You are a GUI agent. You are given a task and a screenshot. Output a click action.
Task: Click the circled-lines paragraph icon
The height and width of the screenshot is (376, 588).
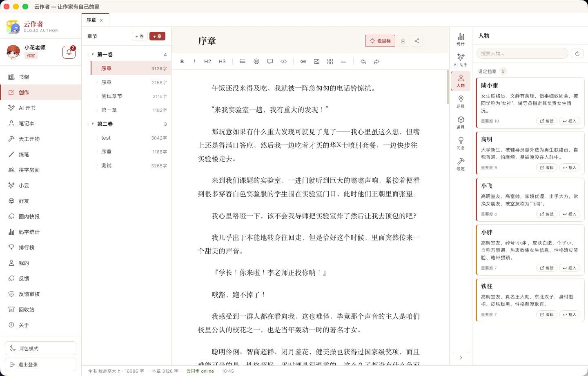click(x=256, y=62)
